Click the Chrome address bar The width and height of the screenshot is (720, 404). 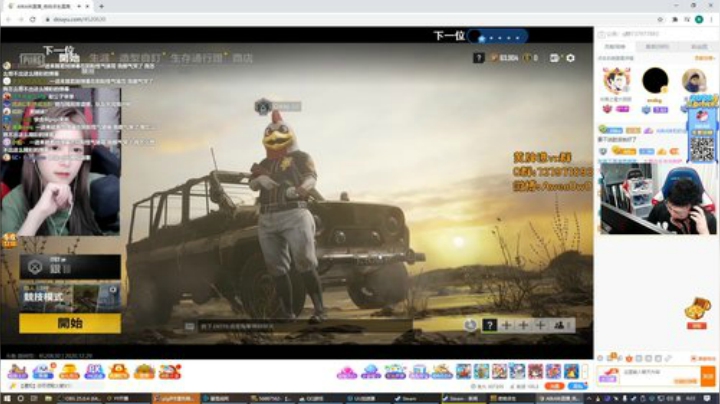[x=349, y=19]
